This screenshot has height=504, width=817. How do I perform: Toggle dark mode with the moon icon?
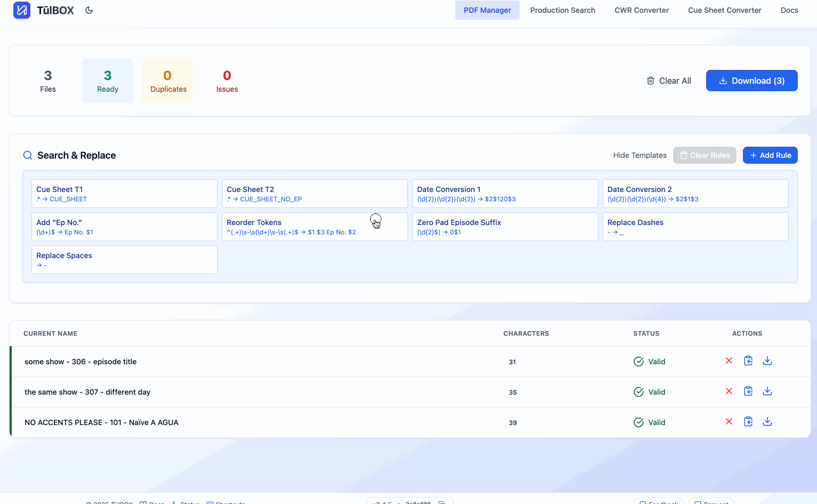tap(89, 10)
